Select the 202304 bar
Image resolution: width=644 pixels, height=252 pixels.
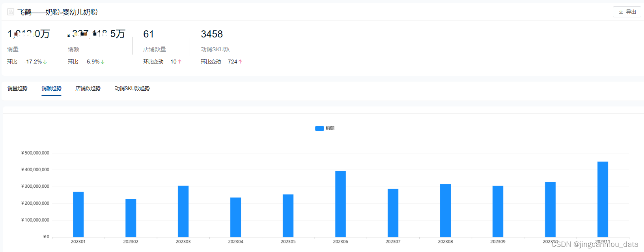pyautogui.click(x=235, y=217)
